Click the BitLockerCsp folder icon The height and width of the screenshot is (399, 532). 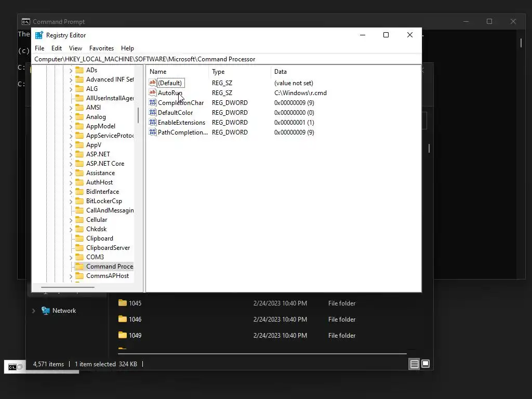(79, 201)
